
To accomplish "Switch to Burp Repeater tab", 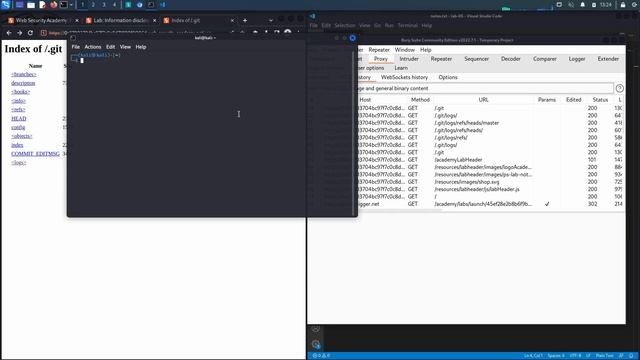I will [441, 59].
